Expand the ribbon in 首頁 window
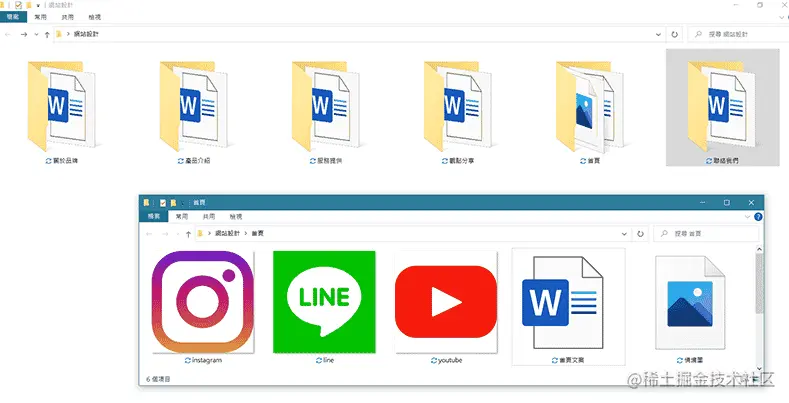Viewport: 789px width, 403px height. pos(747,217)
